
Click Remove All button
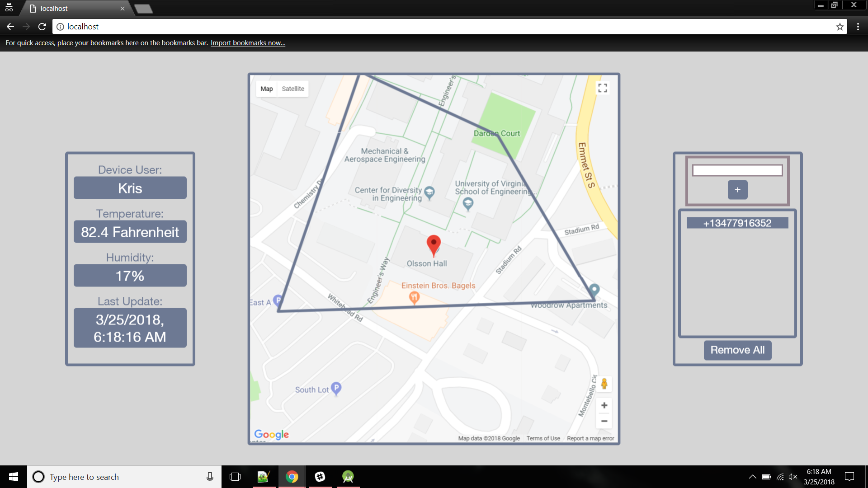pos(737,350)
